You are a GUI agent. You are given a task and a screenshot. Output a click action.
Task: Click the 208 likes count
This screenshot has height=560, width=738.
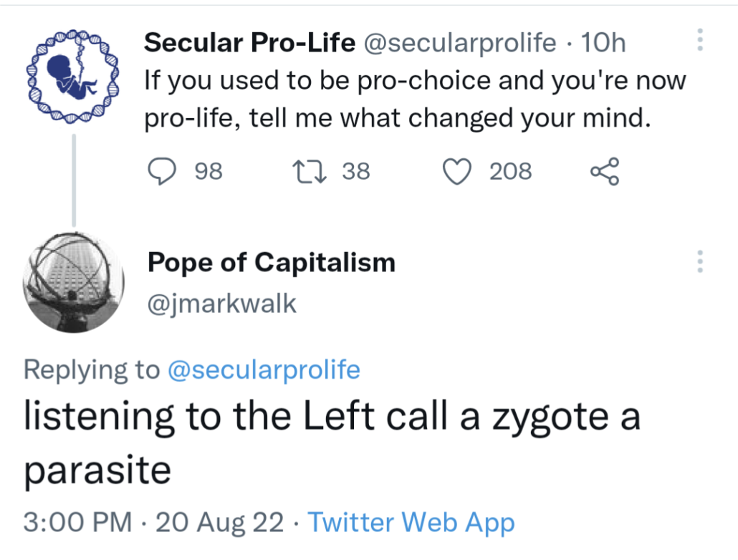tap(510, 172)
